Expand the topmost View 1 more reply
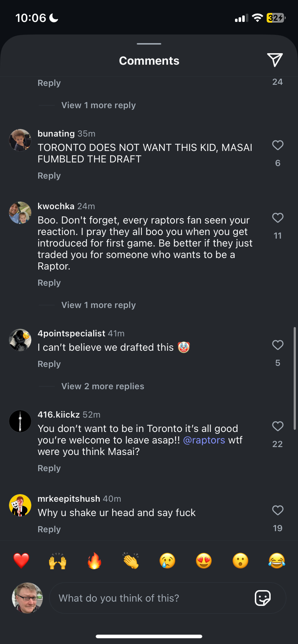This screenshot has height=644, width=298. click(x=98, y=105)
